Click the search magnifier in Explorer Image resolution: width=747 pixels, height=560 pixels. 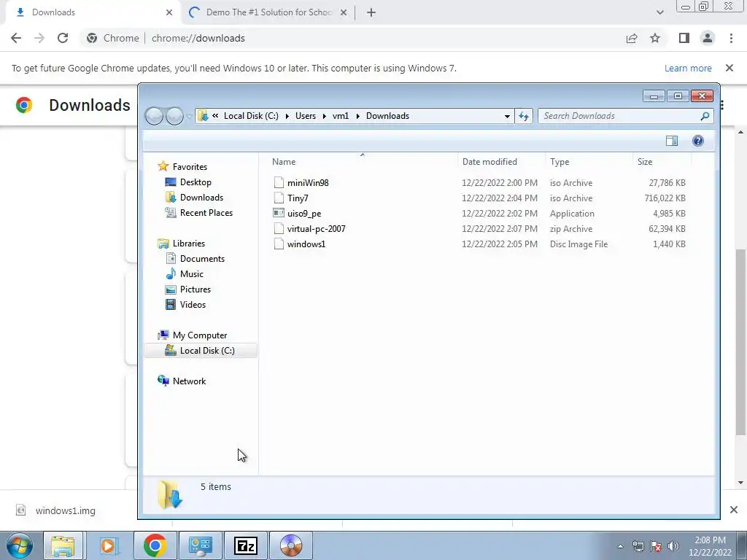705,116
